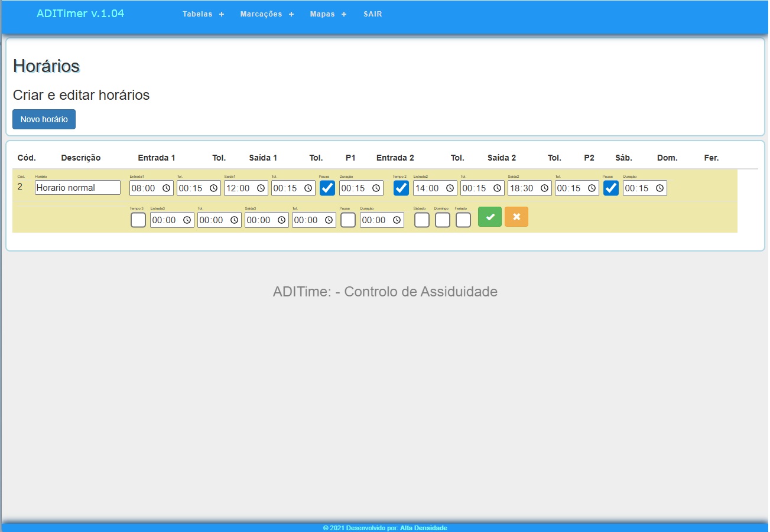Click the Novo horário button
This screenshot has width=770, height=532.
coord(44,119)
